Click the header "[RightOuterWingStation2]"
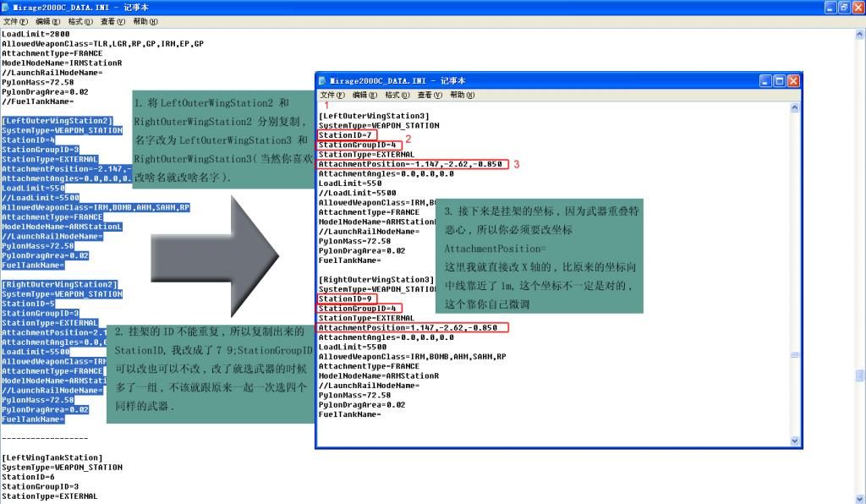This screenshot has width=866, height=504. [60, 285]
